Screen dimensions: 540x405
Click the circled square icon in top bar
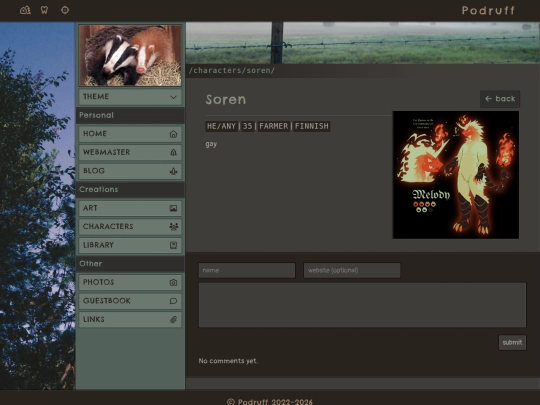point(65,10)
